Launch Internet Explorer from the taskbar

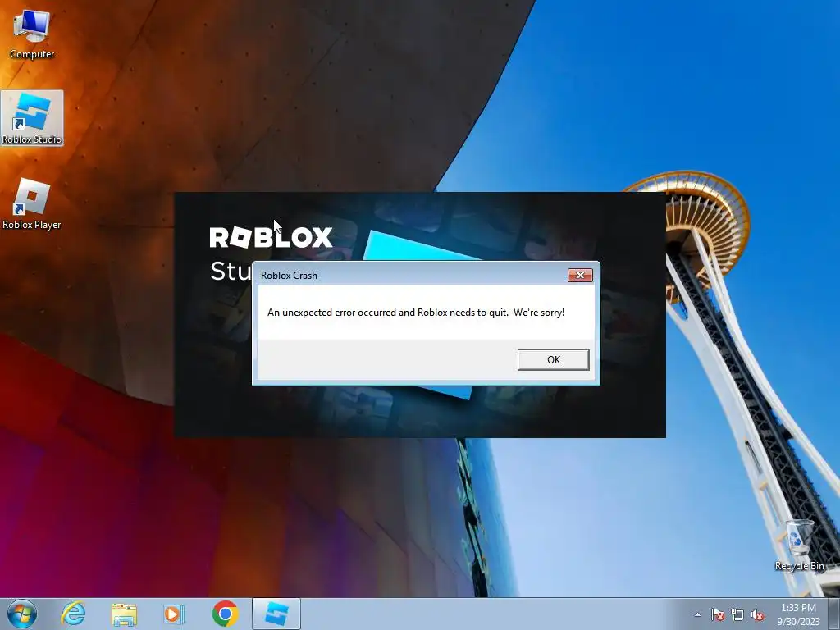point(73,614)
